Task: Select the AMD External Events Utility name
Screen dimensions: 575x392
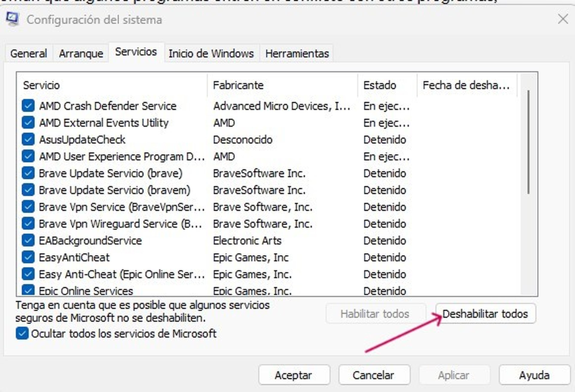Action: click(104, 123)
